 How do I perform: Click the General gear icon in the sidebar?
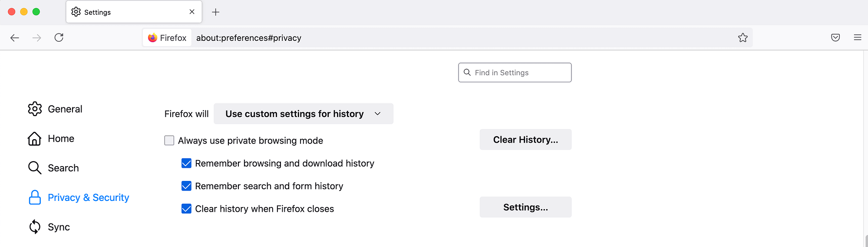click(35, 109)
